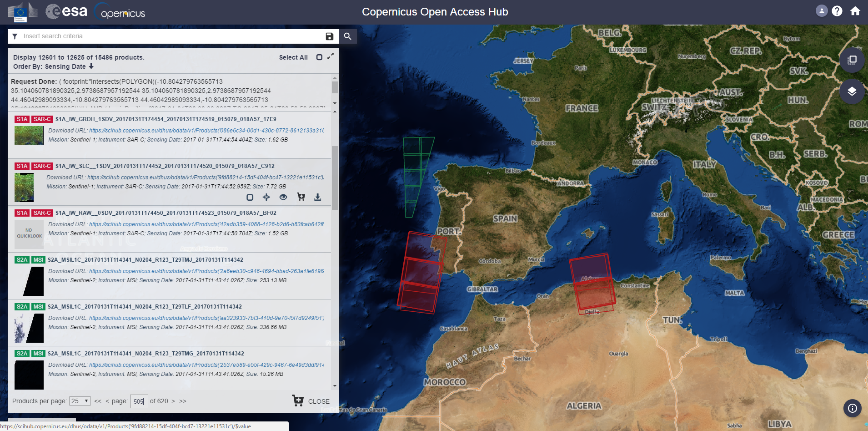868x431 pixels.
Task: Open the map layers switcher
Action: click(852, 91)
